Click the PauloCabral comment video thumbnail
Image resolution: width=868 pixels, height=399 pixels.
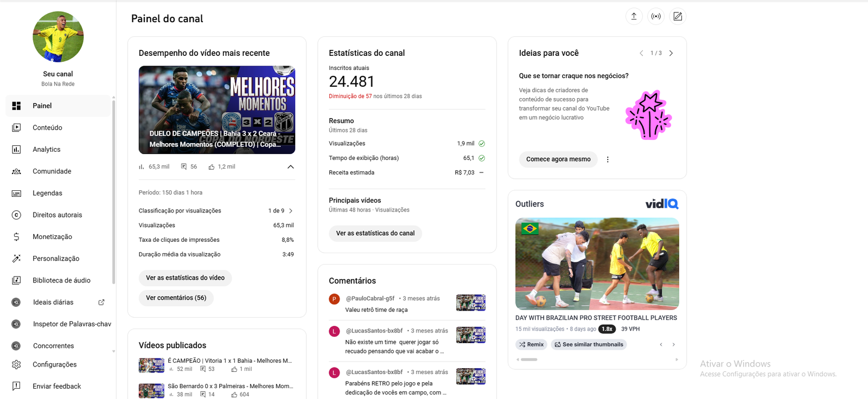(471, 303)
